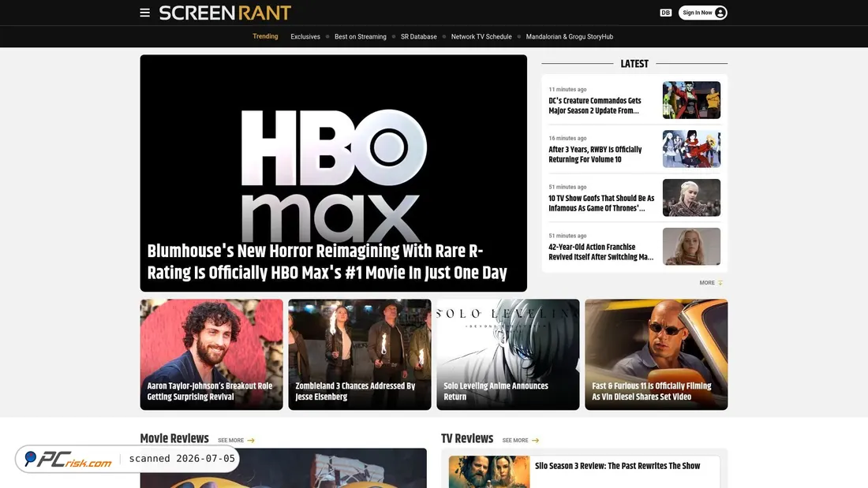The image size is (868, 488).
Task: Open Silo Season 3 Review headline
Action: point(617,466)
